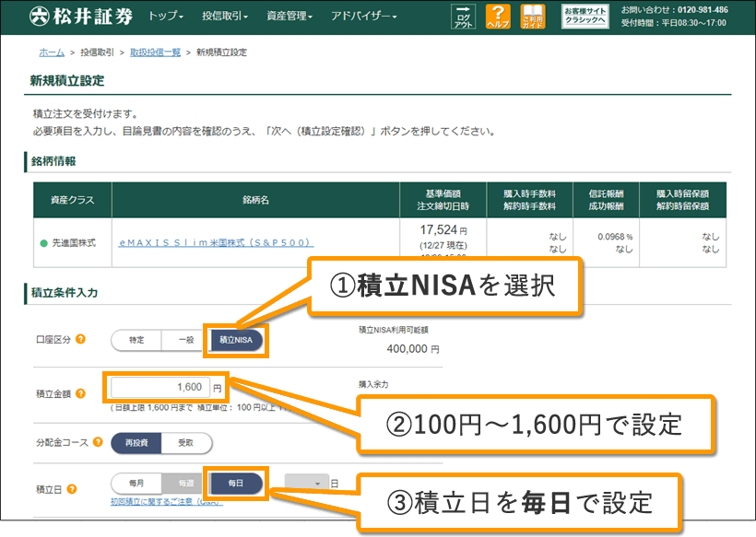Click the 銘柄名 column header
This screenshot has width=756, height=537.
coord(255,200)
